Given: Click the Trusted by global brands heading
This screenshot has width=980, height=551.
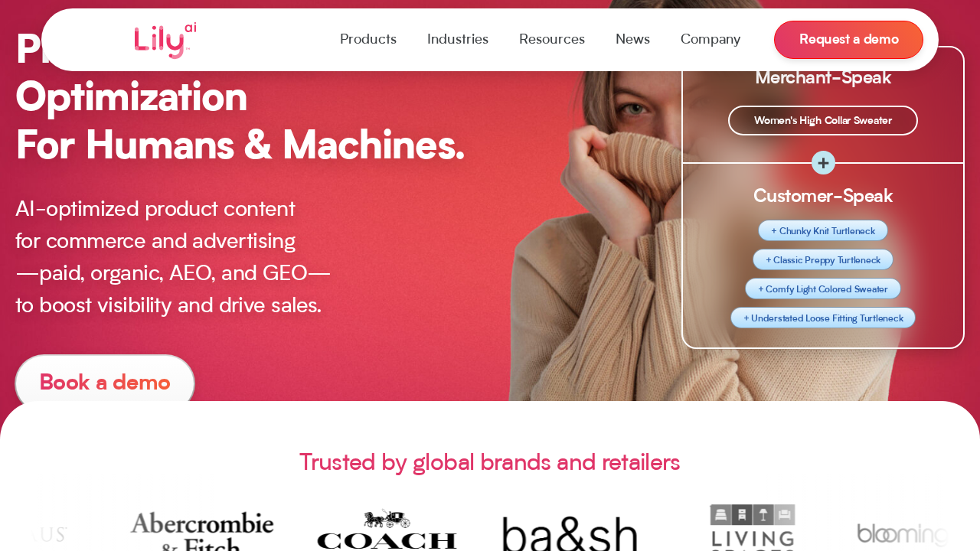Looking at the screenshot, I should pos(490,461).
